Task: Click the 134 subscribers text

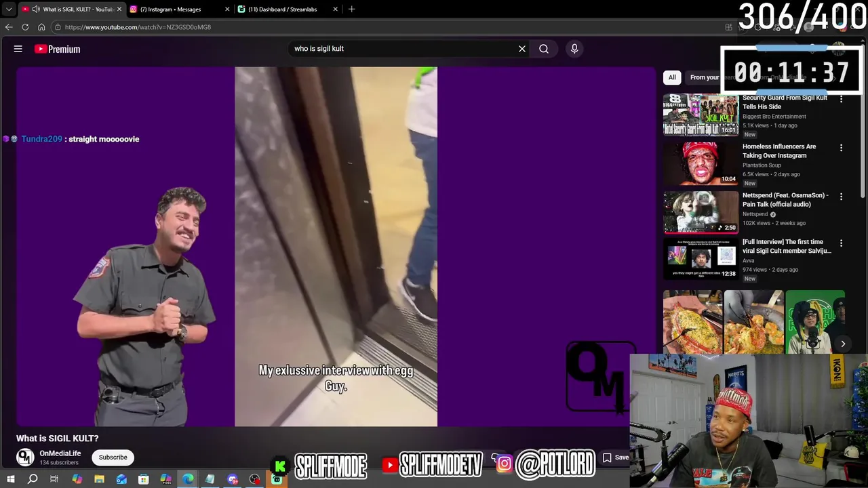Action: click(59, 463)
